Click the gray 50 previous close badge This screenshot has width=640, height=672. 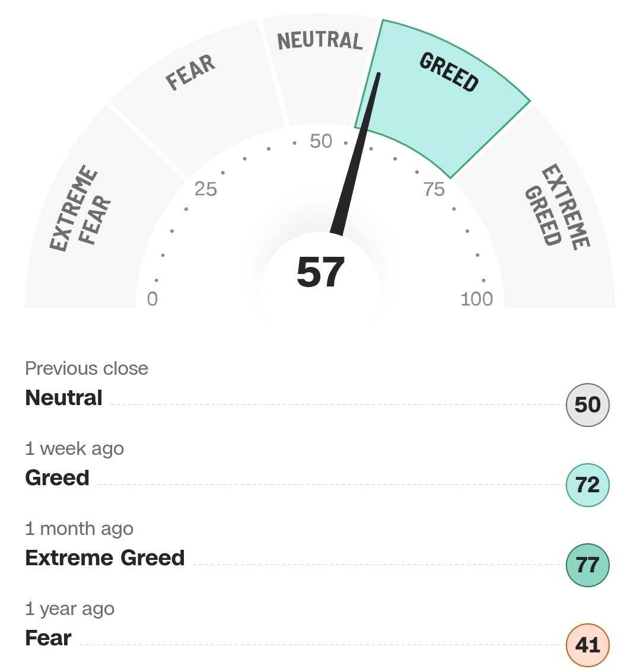click(587, 405)
